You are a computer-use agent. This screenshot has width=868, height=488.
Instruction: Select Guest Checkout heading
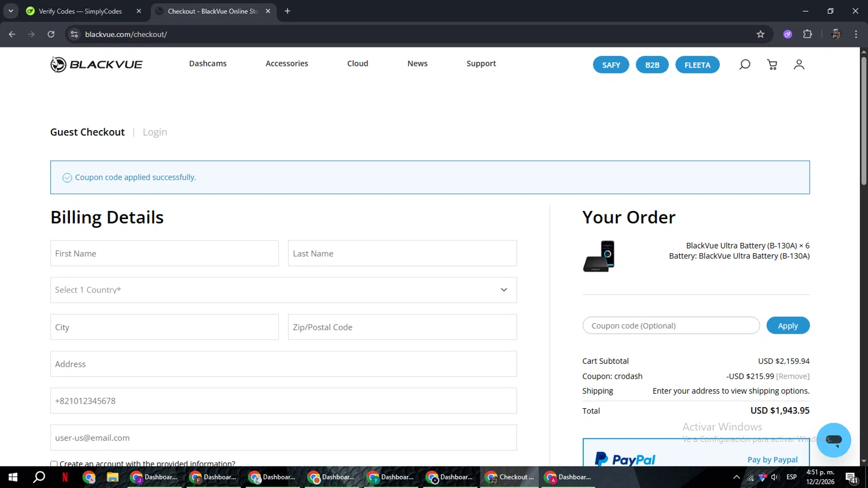(x=87, y=132)
